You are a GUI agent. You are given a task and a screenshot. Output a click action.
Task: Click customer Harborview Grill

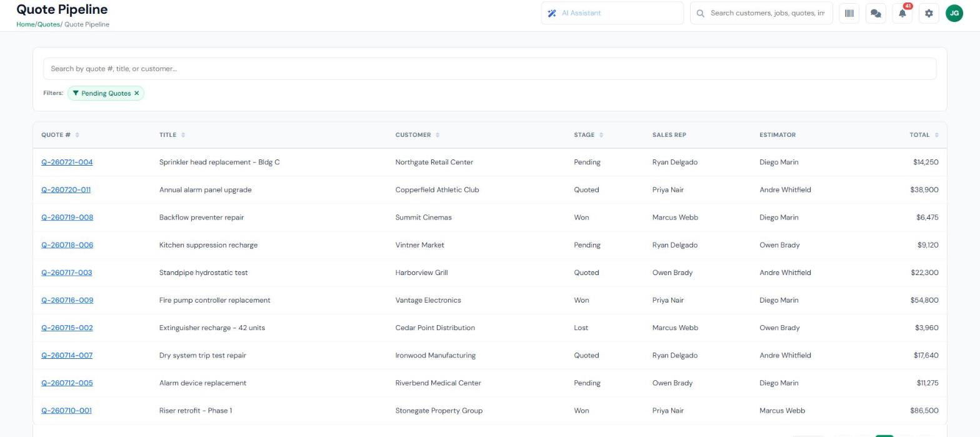tap(421, 273)
